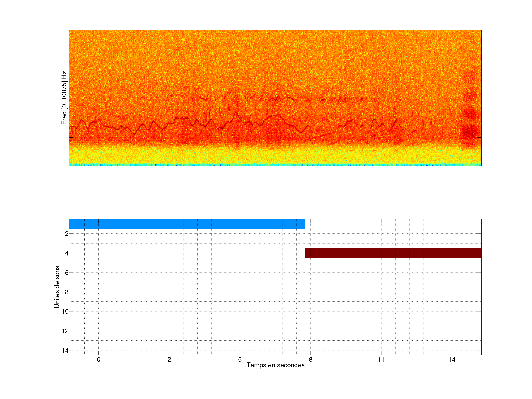Click the y-axis tick label 12
The width and height of the screenshot is (532, 399).
(x=65, y=331)
